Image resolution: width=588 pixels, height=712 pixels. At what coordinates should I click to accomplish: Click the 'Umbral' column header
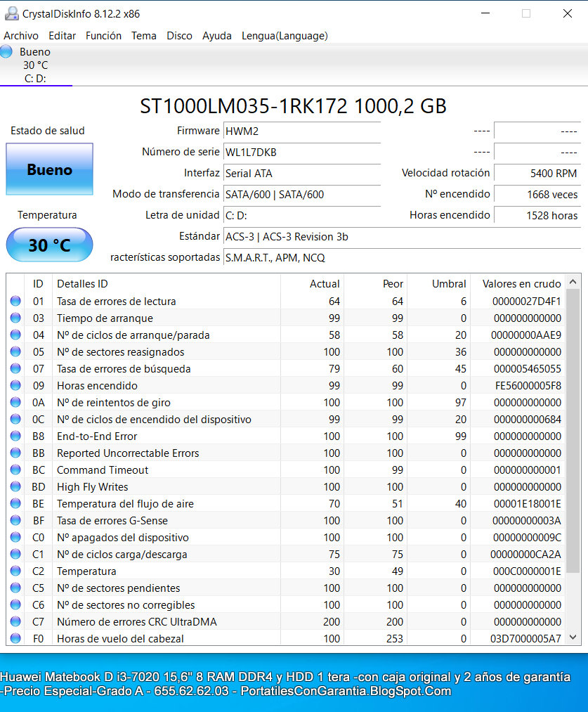click(x=439, y=284)
